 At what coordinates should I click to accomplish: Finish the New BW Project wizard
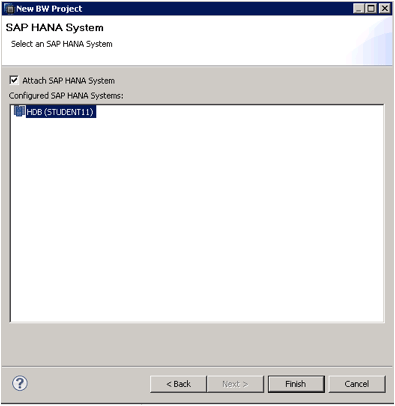[296, 384]
